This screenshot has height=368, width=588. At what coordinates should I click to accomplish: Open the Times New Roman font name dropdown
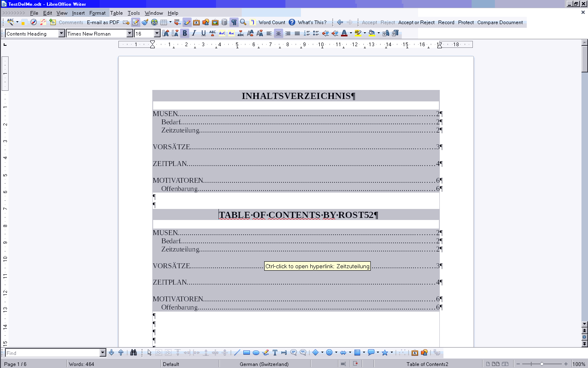[x=130, y=33]
